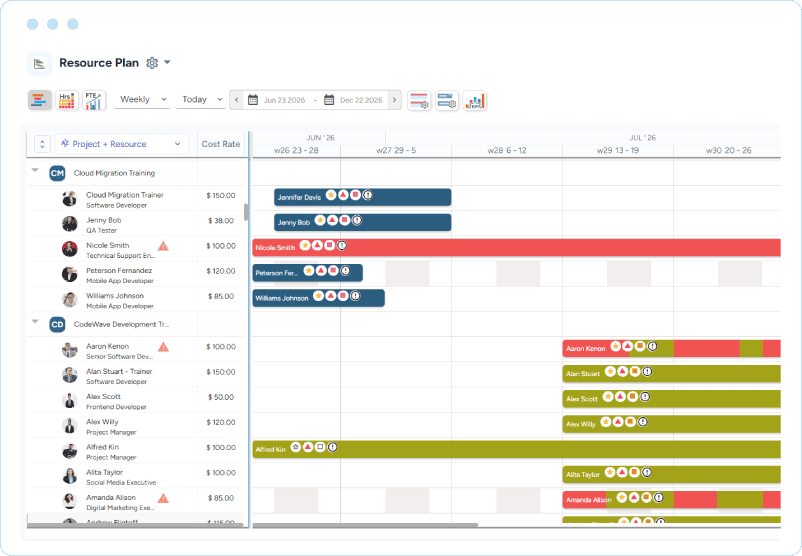The image size is (802, 556).
Task: Click the Amanda Alison warning triangle
Action: pyautogui.click(x=163, y=498)
